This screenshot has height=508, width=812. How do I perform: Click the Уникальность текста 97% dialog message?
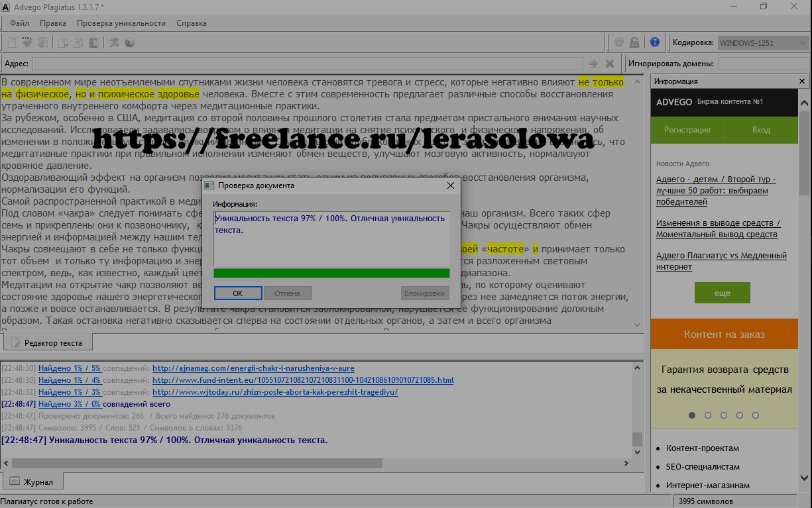point(330,224)
